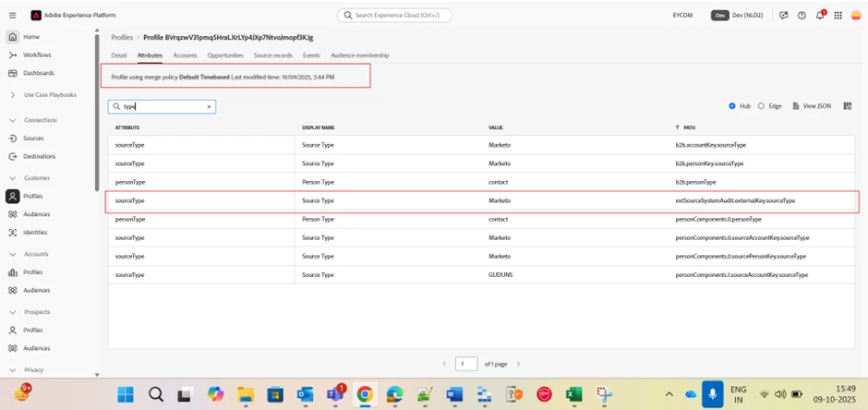Open the Opportunities tab
Screen dimensions: 868x410
point(225,55)
